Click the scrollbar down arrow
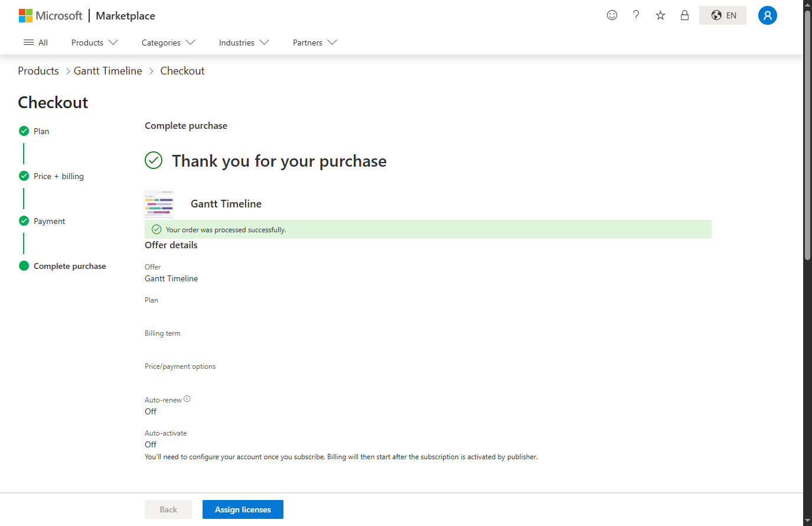 pyautogui.click(x=807, y=521)
